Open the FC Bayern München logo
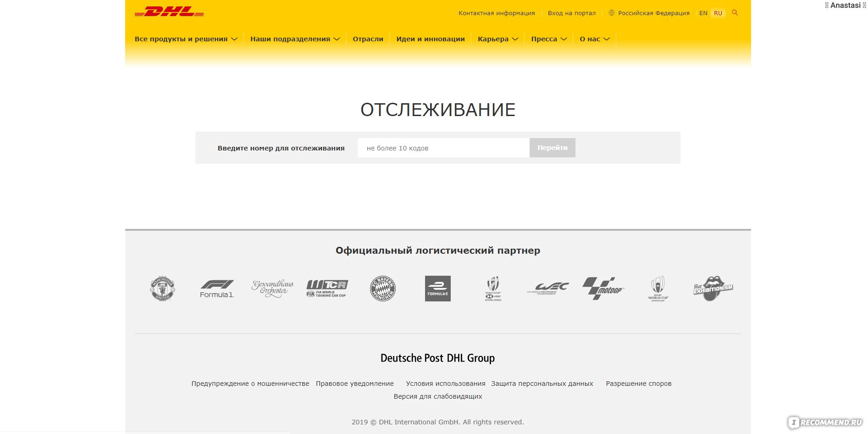The image size is (868, 434). [x=383, y=289]
